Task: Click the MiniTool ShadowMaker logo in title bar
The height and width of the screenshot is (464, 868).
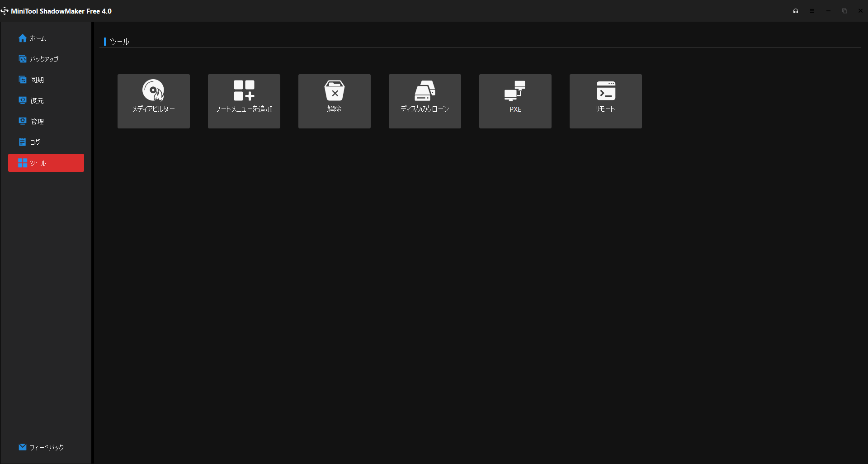Action: (5, 11)
